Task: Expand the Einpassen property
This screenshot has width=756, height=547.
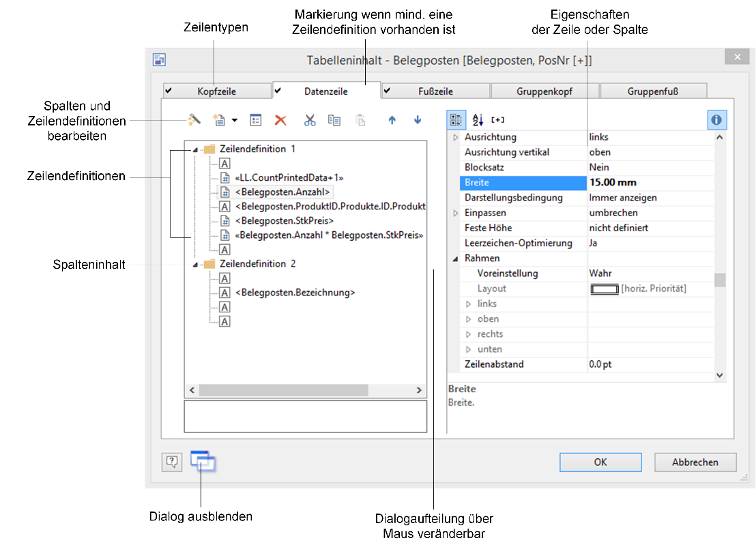Action: pyautogui.click(x=456, y=213)
